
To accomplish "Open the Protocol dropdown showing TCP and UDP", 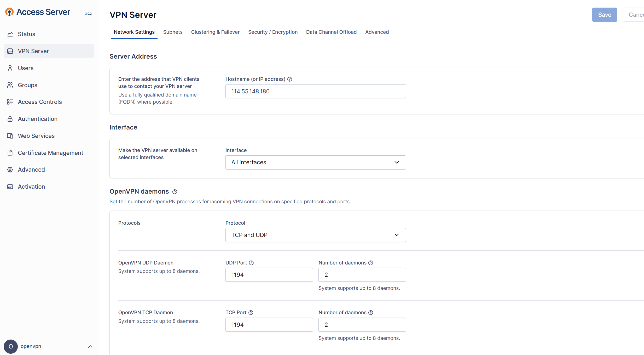I will 315,235.
